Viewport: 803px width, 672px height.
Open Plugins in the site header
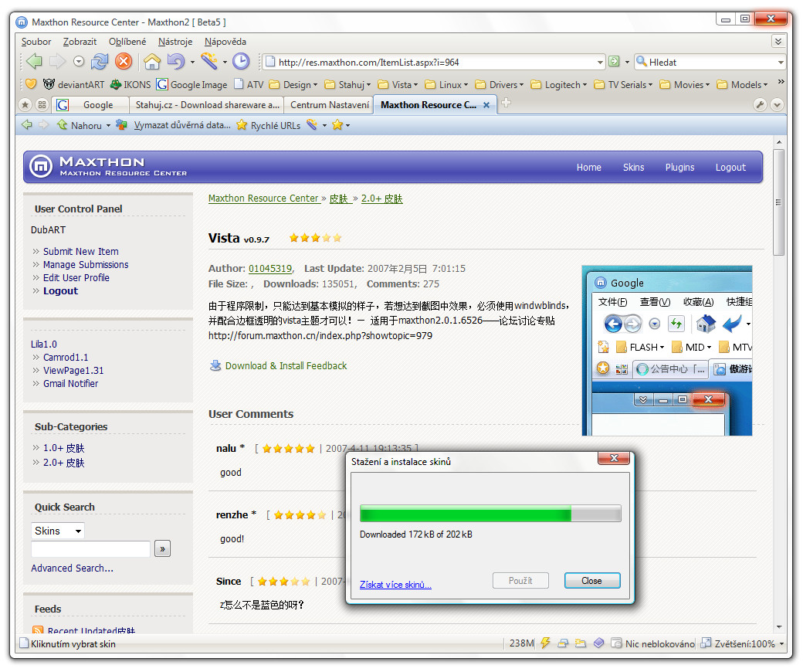(x=679, y=167)
